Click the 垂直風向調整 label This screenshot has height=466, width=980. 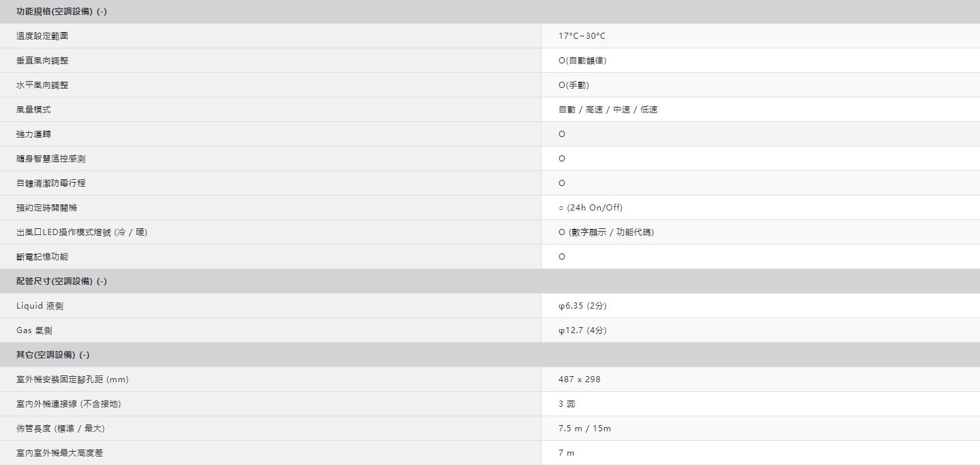(x=42, y=61)
